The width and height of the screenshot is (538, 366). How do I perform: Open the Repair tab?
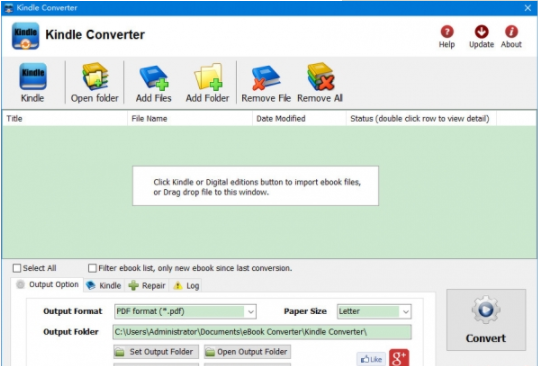tap(147, 285)
